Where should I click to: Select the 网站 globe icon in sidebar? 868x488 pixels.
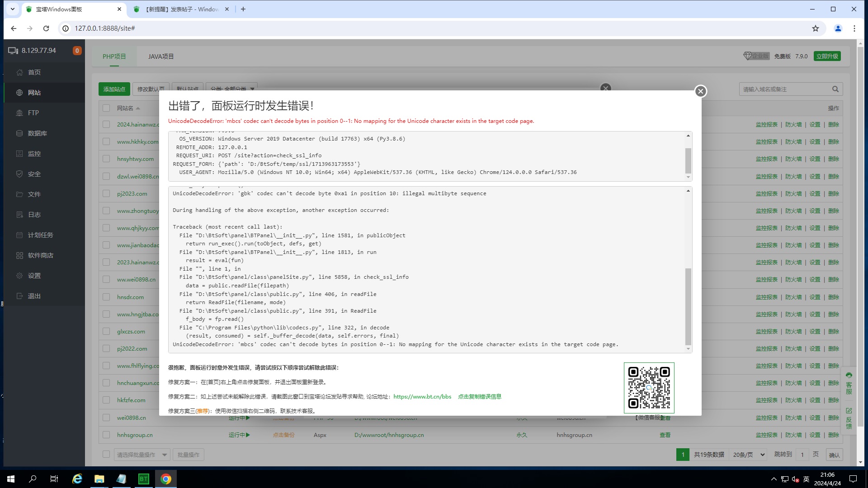(x=19, y=93)
